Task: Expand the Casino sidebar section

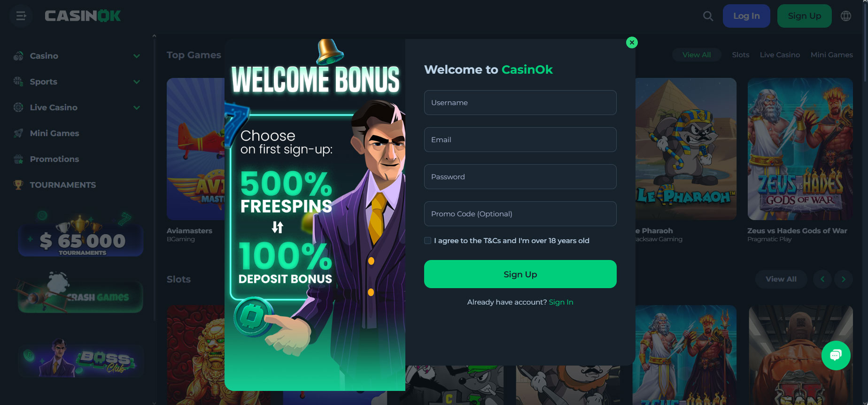Action: [136, 56]
